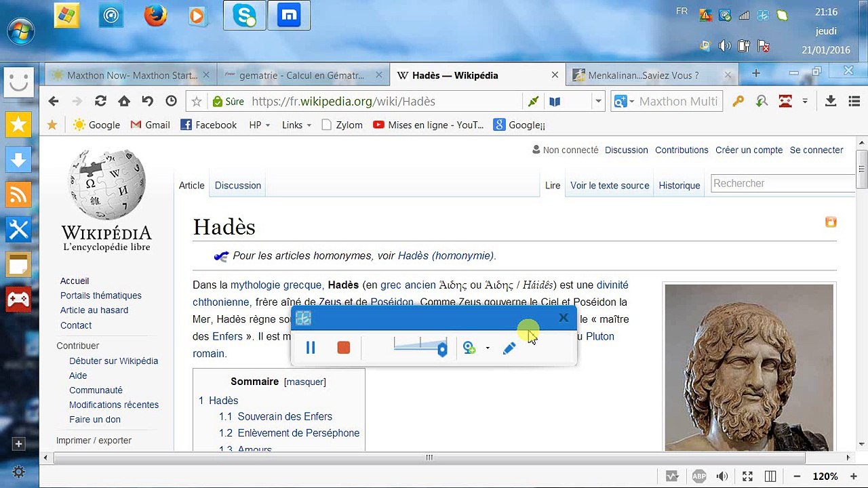This screenshot has width=868, height=488.
Task: Go to the home page
Action: 124,101
